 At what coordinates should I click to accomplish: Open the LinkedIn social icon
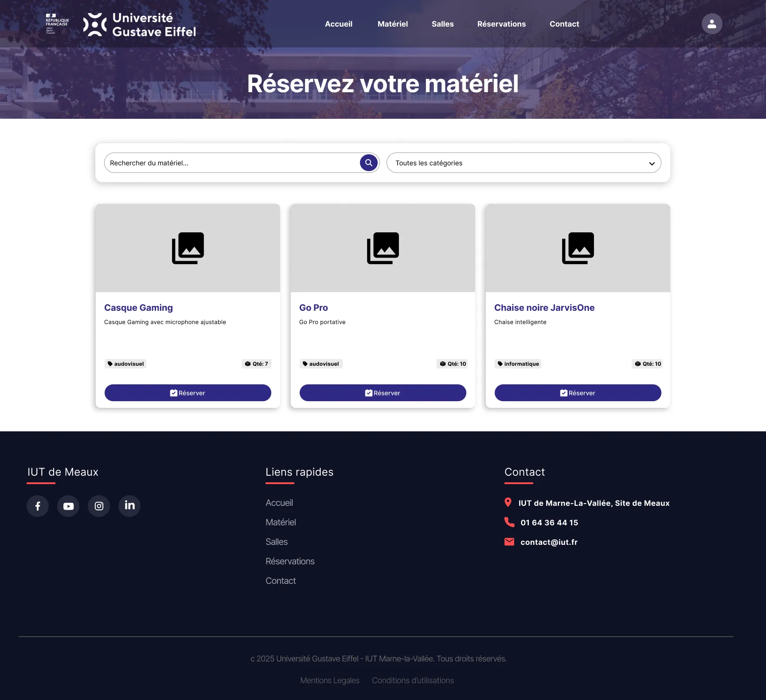129,506
